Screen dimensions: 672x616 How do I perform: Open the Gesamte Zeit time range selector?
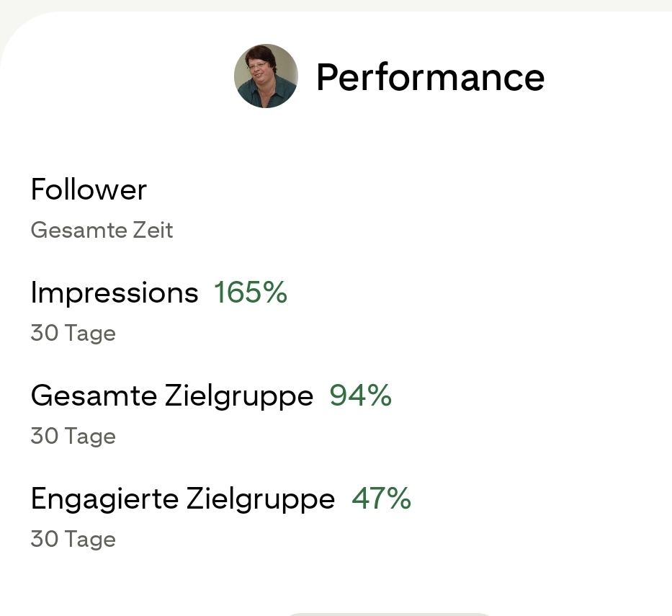(102, 230)
